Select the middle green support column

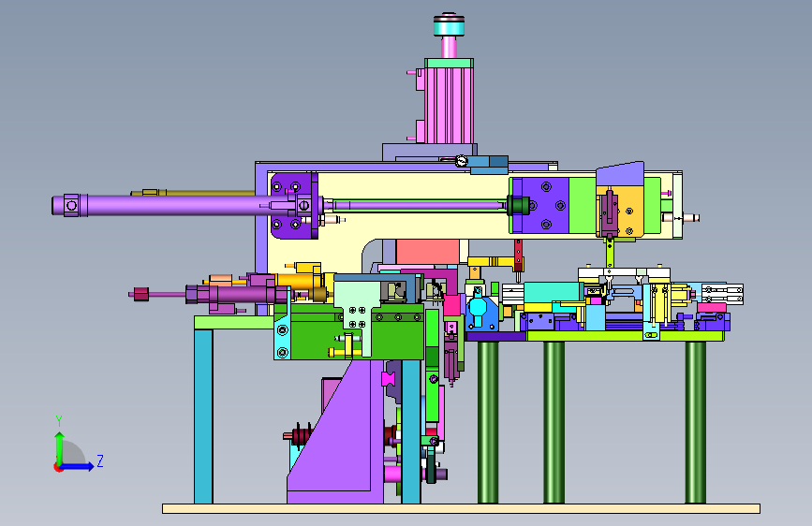point(554,422)
